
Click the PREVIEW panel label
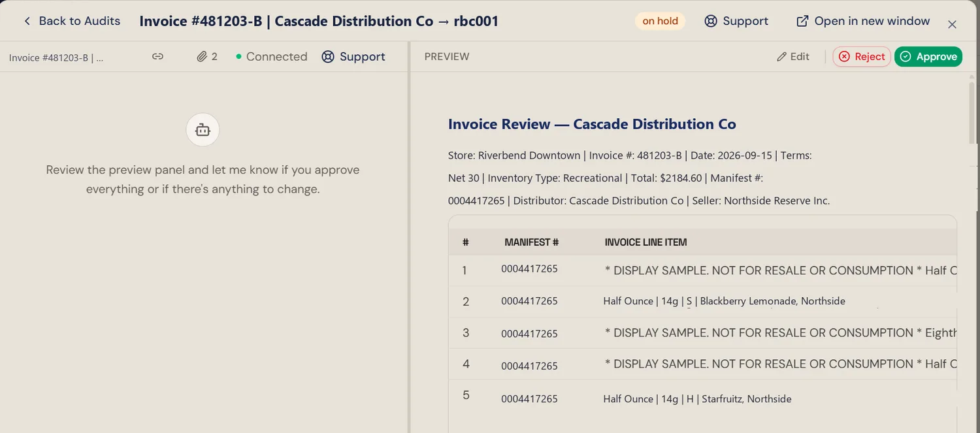coord(447,57)
